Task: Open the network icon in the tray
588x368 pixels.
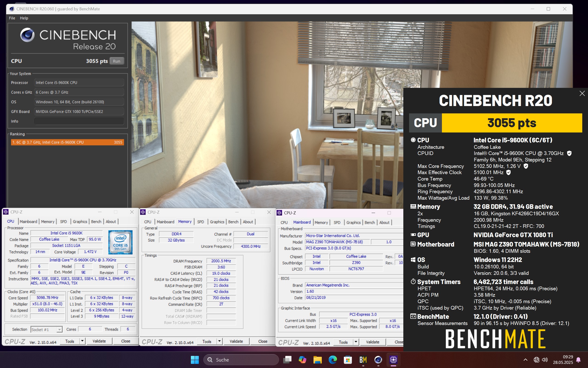Action: coord(537,360)
